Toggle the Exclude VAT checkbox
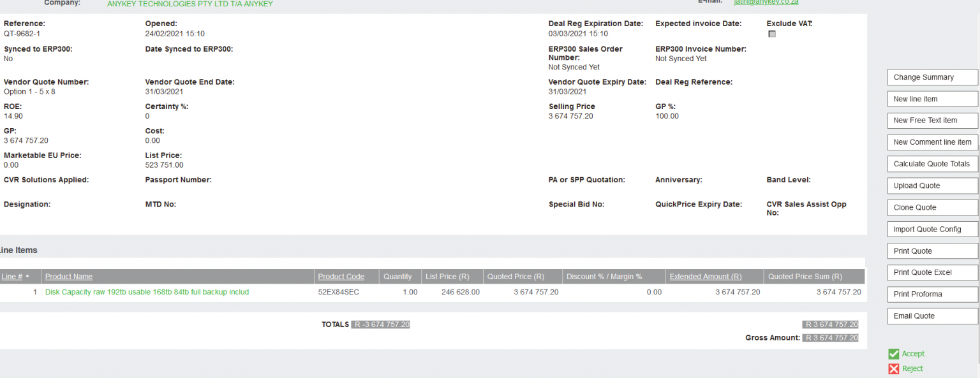980x378 pixels. tap(772, 34)
